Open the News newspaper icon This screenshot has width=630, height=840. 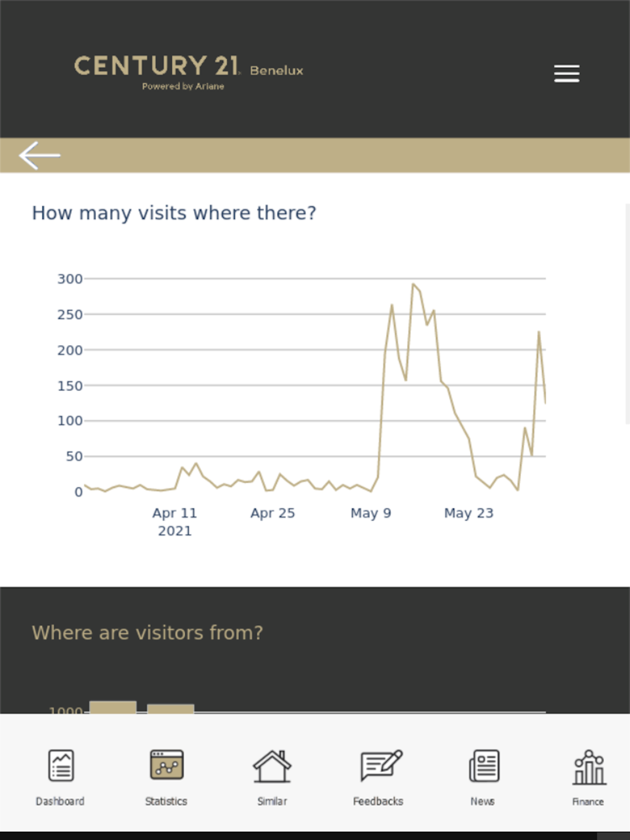pos(484,766)
